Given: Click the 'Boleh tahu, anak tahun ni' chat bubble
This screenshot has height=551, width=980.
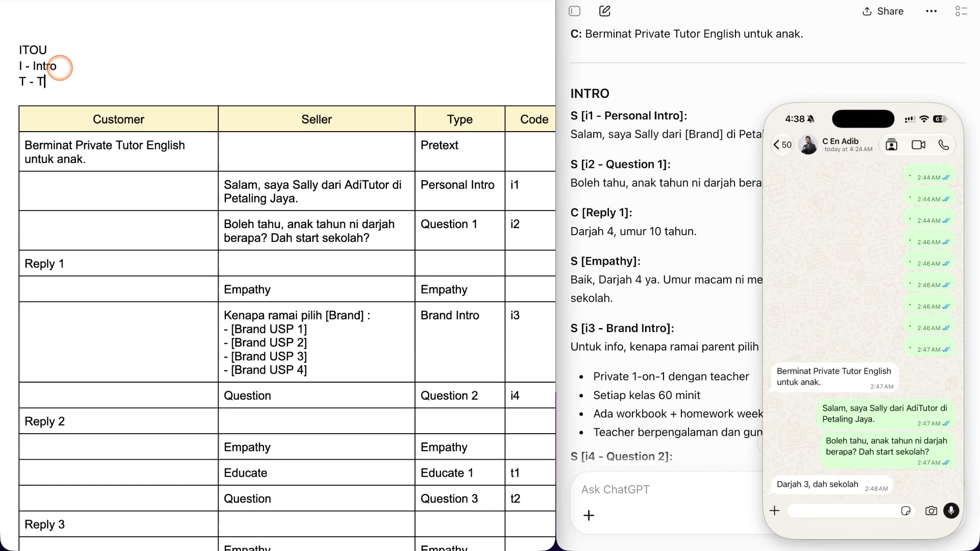Looking at the screenshot, I should coord(887,451).
